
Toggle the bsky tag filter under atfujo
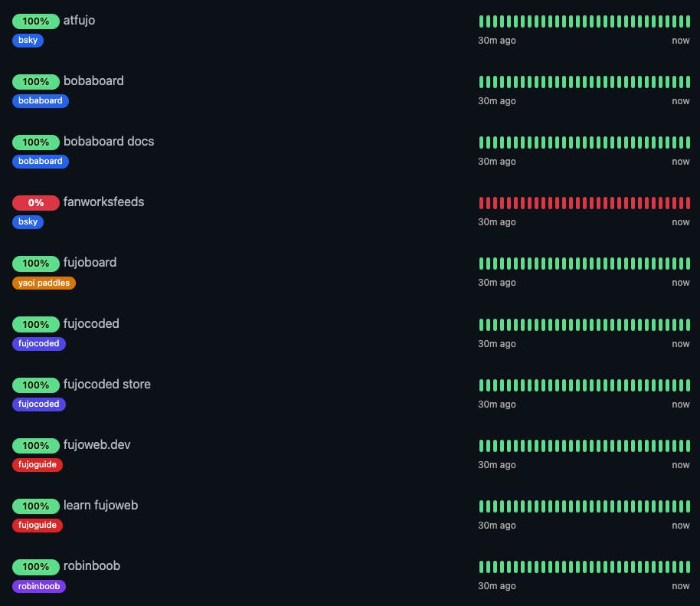point(28,40)
